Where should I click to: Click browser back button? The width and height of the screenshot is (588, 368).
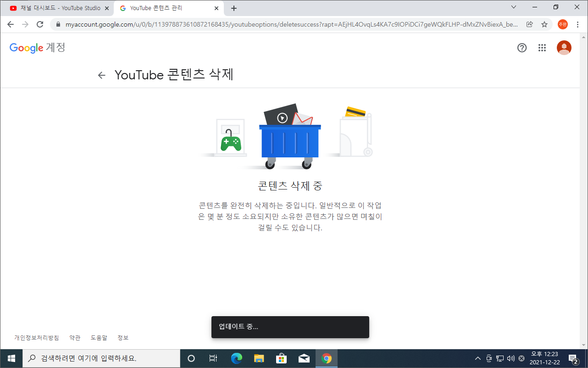(x=11, y=24)
